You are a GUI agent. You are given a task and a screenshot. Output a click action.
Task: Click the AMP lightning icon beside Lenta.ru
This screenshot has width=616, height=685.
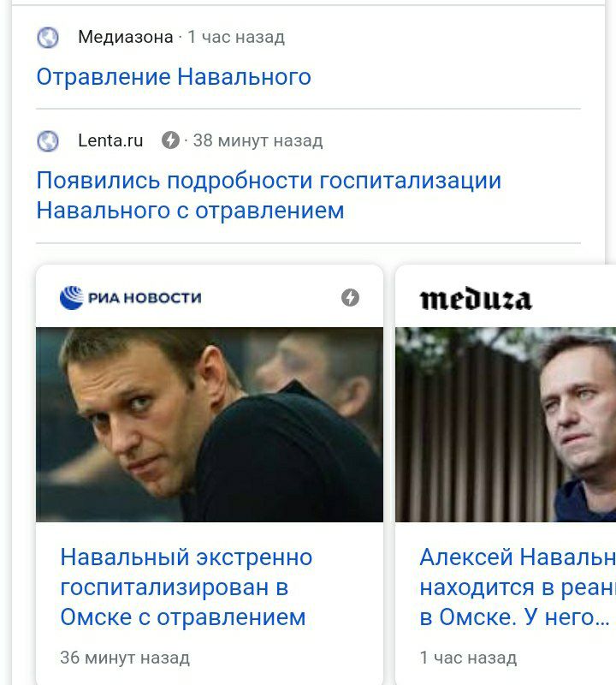170,140
